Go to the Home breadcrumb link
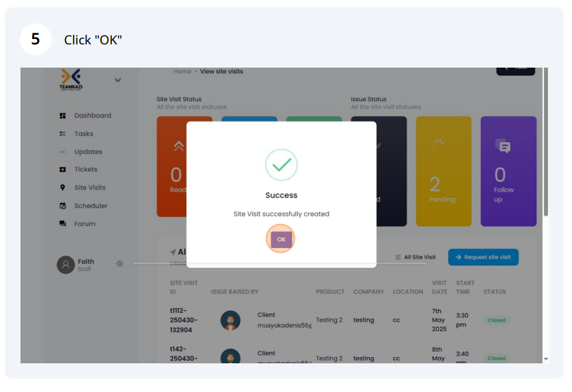The image size is (572, 392). pos(182,72)
